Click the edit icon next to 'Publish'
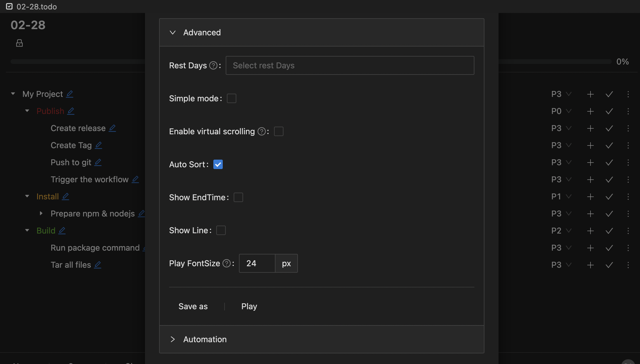Image resolution: width=640 pixels, height=364 pixels. tap(71, 111)
